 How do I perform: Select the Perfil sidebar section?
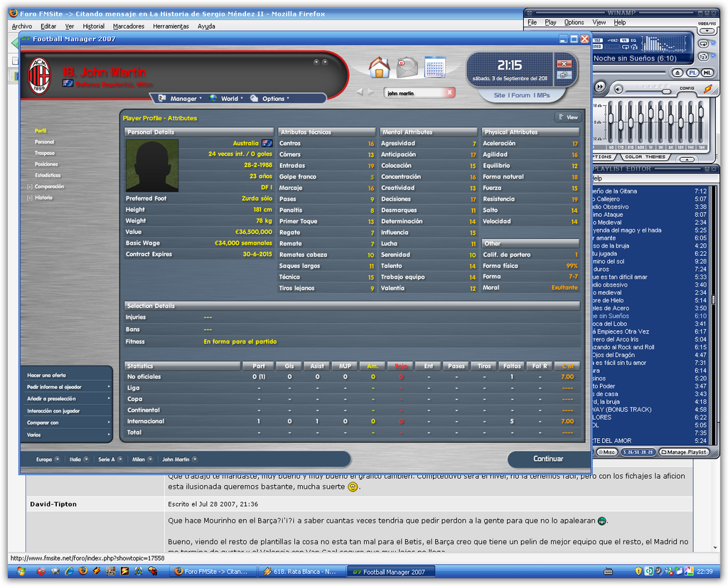click(41, 131)
